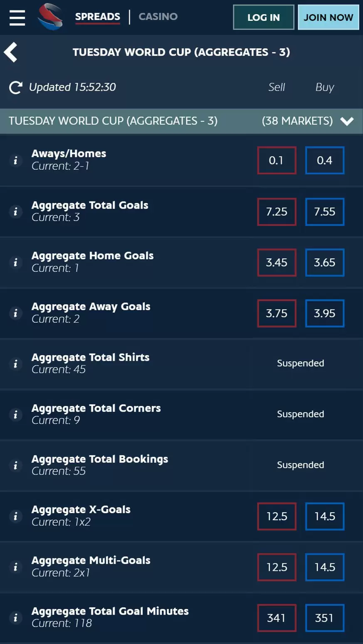Collapse Tuesday World Cup Aggregates section header

181,121
